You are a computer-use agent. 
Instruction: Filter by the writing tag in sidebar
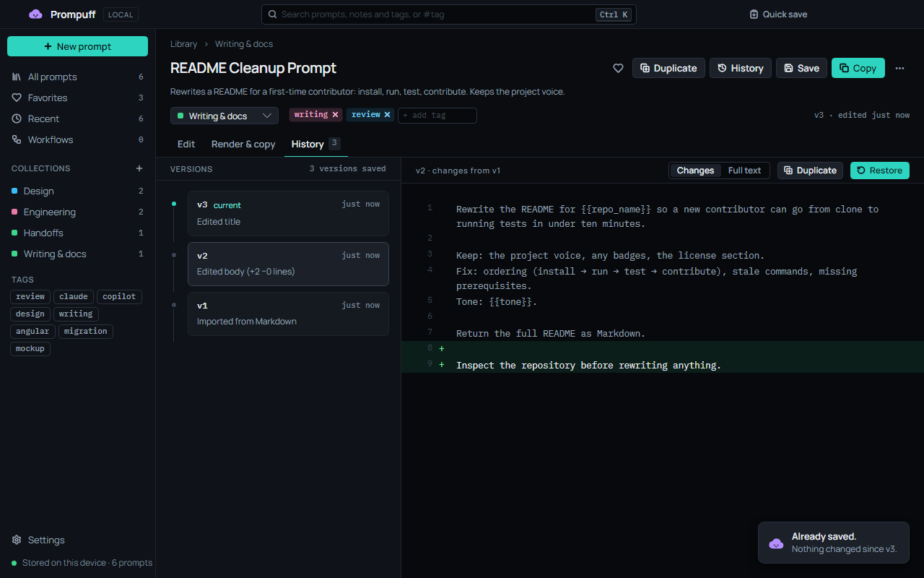pos(76,314)
